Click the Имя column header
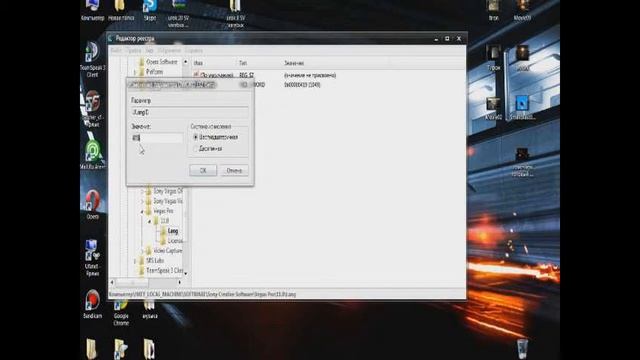Screen dimensions: 640x360 pos(214,63)
